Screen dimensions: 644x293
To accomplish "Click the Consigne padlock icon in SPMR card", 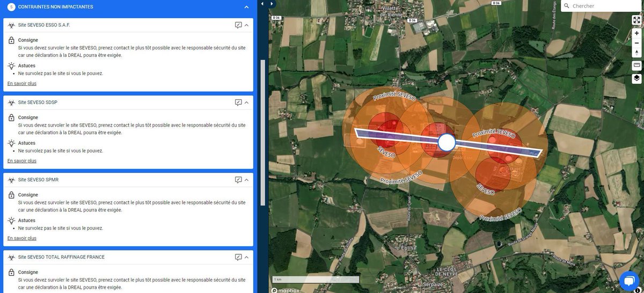I will pos(11,195).
